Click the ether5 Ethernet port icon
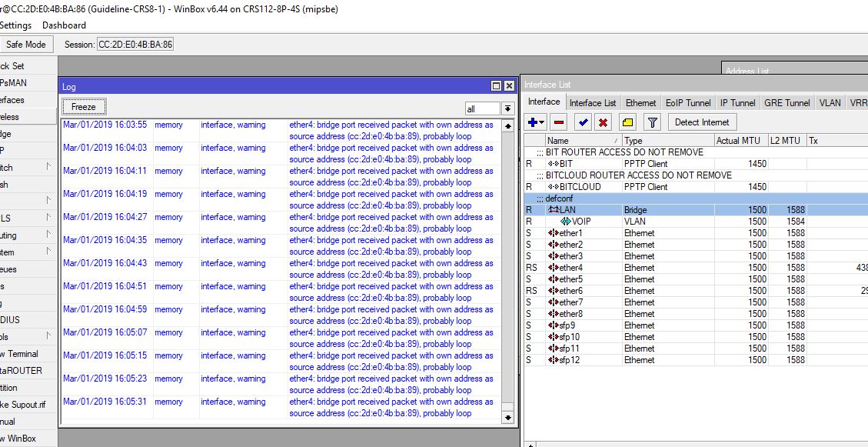Screen dimensions: 868x447 [554, 280]
